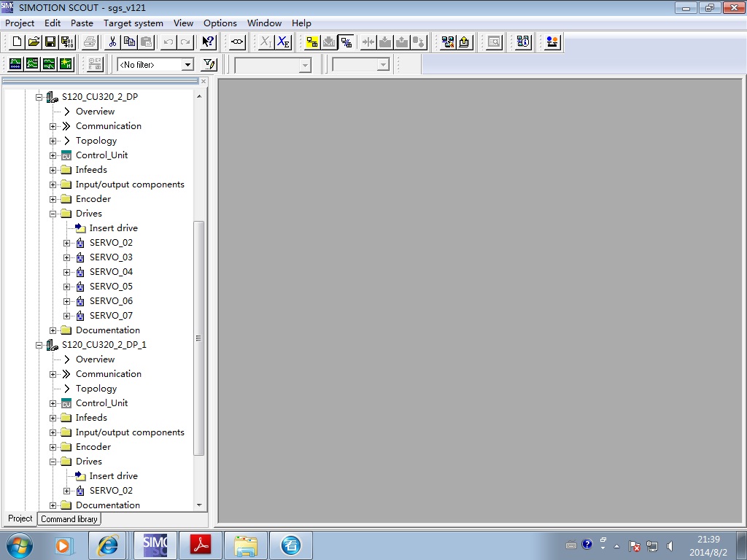Switch to Command library tab
The width and height of the screenshot is (747, 560).
(69, 519)
